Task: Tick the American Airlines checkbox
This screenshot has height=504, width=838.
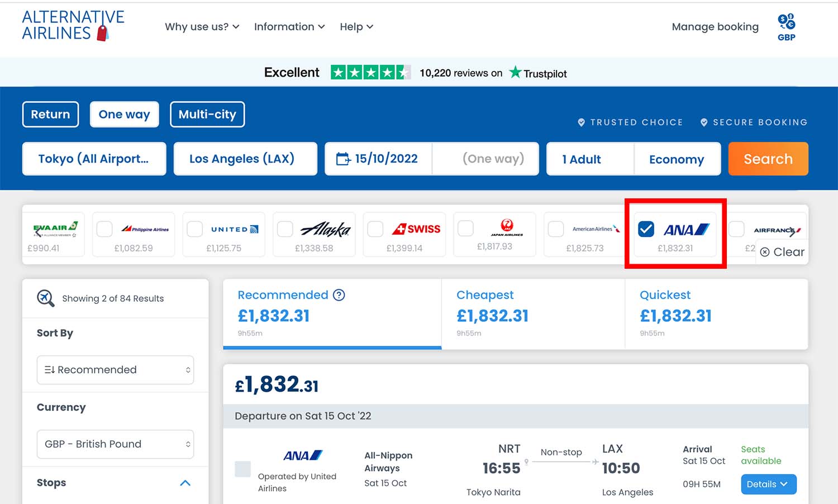Action: click(556, 229)
